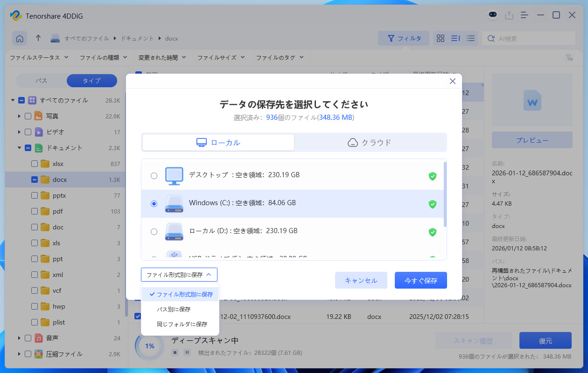Click ドキュメント in the breadcrumb path
This screenshot has height=373, width=588.
[x=137, y=38]
